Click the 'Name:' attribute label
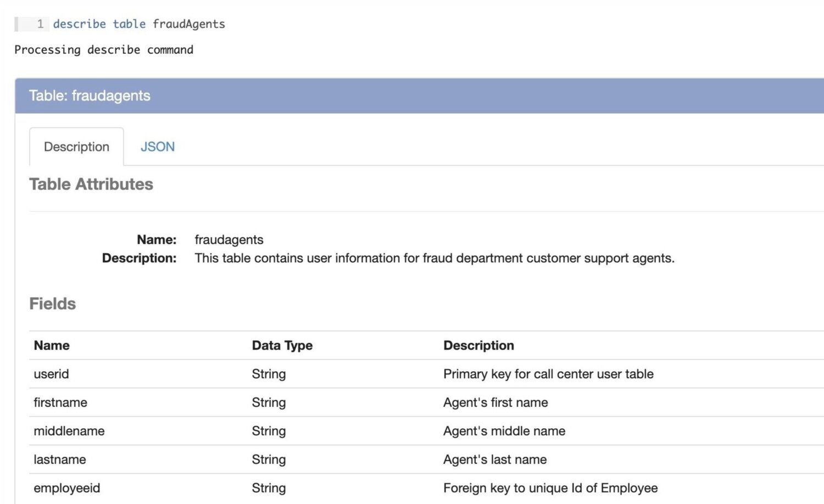 click(157, 240)
